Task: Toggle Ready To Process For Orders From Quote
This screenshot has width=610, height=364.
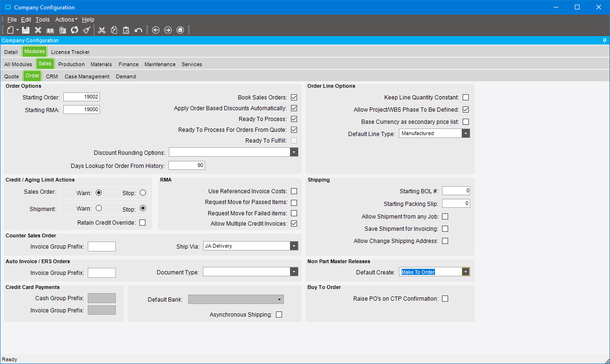Action: point(294,130)
